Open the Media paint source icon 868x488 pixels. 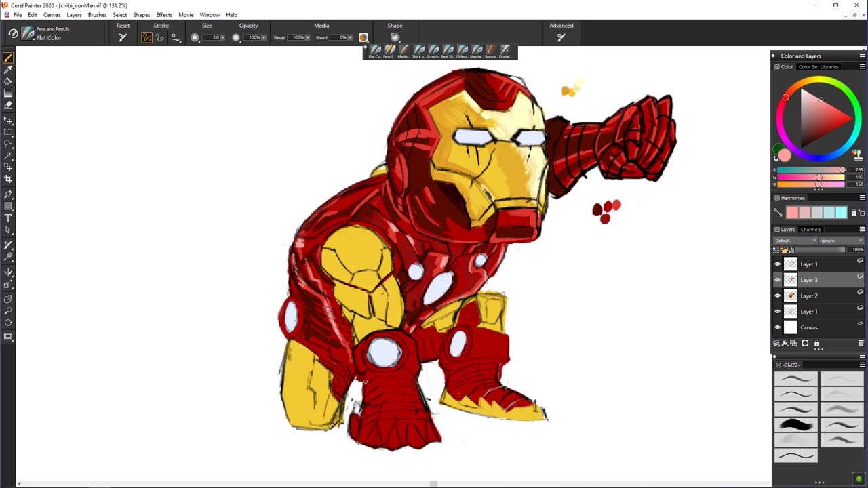(x=363, y=37)
